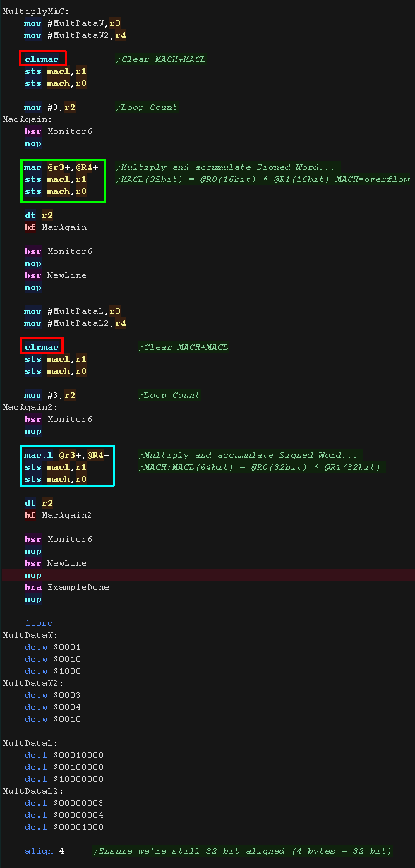The height and width of the screenshot is (868, 415).
Task: Click the MultDataW: label
Action: click(x=30, y=635)
